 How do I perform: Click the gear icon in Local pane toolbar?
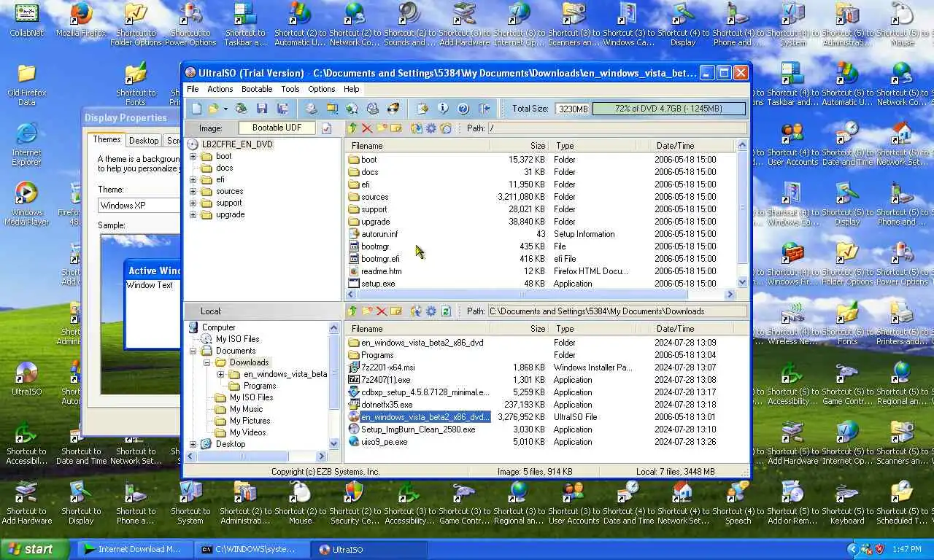point(431,311)
